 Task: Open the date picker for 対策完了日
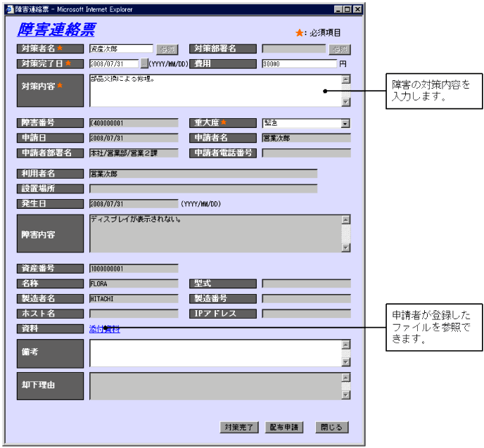tap(144, 64)
